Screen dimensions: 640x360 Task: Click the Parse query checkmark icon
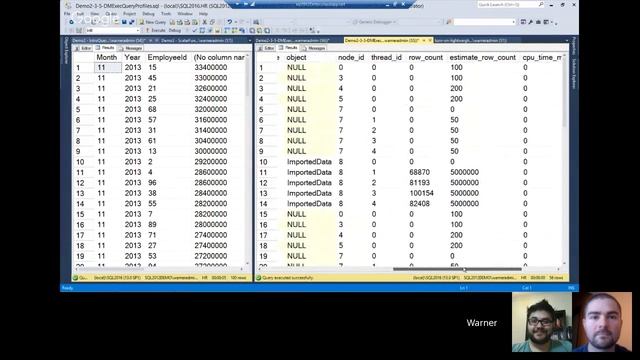coord(194,31)
